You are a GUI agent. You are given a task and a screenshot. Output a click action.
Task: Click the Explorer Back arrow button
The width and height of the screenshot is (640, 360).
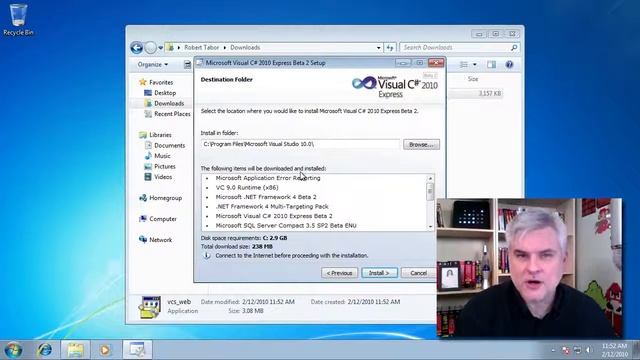point(137,48)
